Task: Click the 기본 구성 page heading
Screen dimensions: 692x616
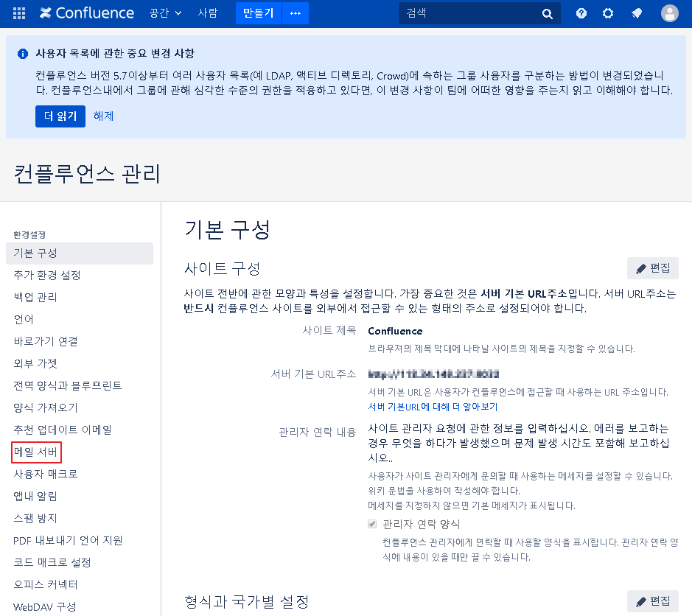Action: click(227, 230)
